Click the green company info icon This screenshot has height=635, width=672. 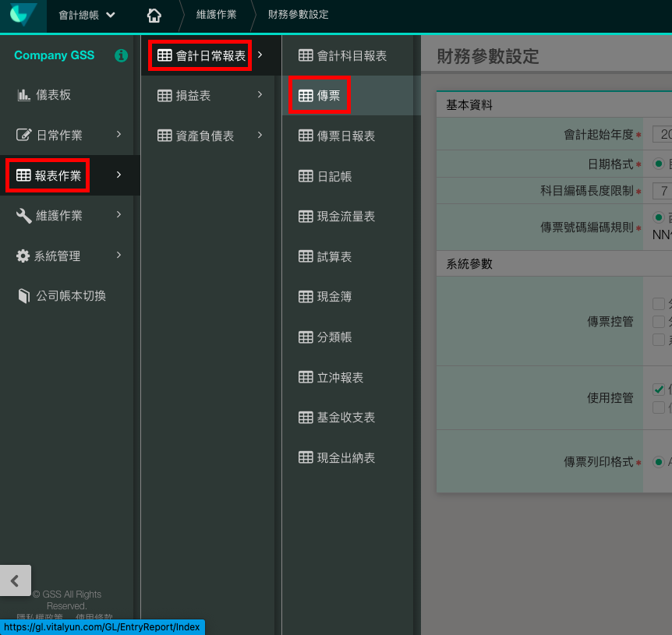click(121, 55)
